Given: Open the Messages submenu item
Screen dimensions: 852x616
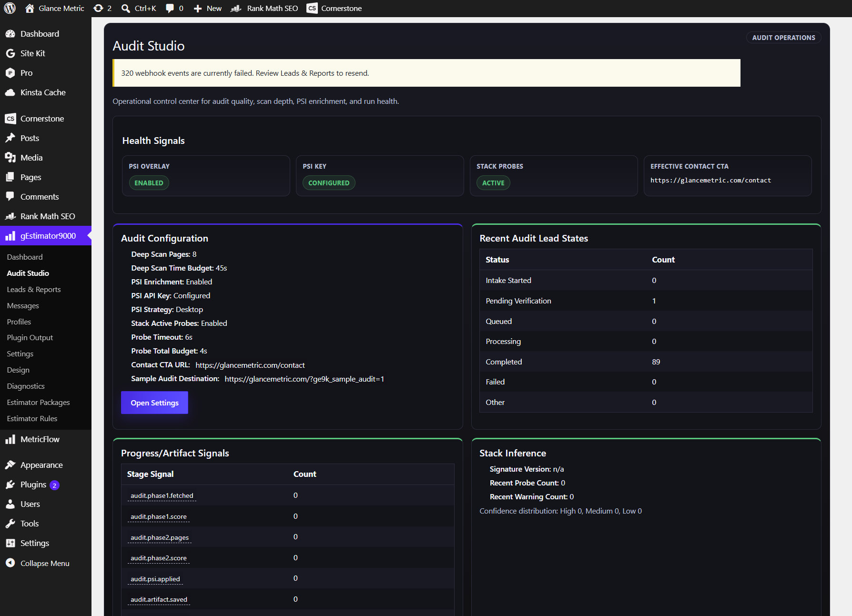Looking at the screenshot, I should [x=23, y=306].
